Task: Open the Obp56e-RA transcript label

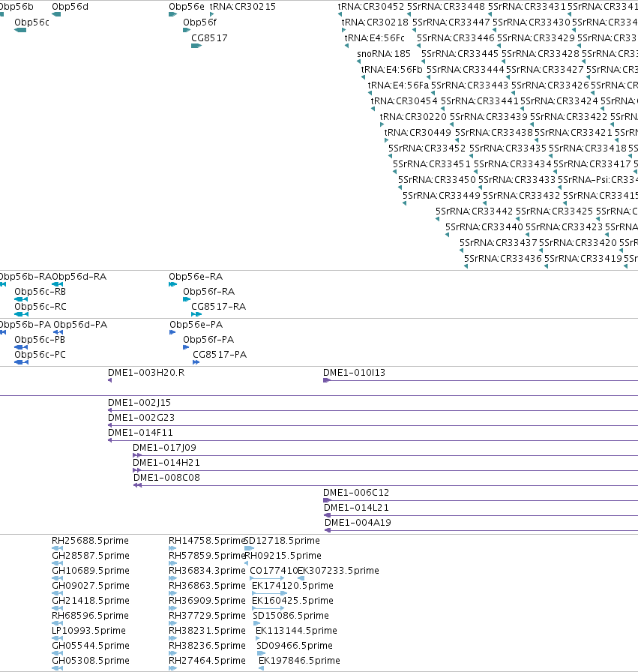Action: 196,277
